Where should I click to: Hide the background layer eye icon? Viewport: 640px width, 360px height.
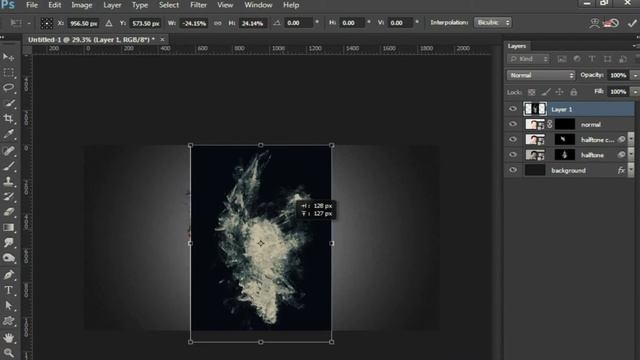tap(513, 170)
